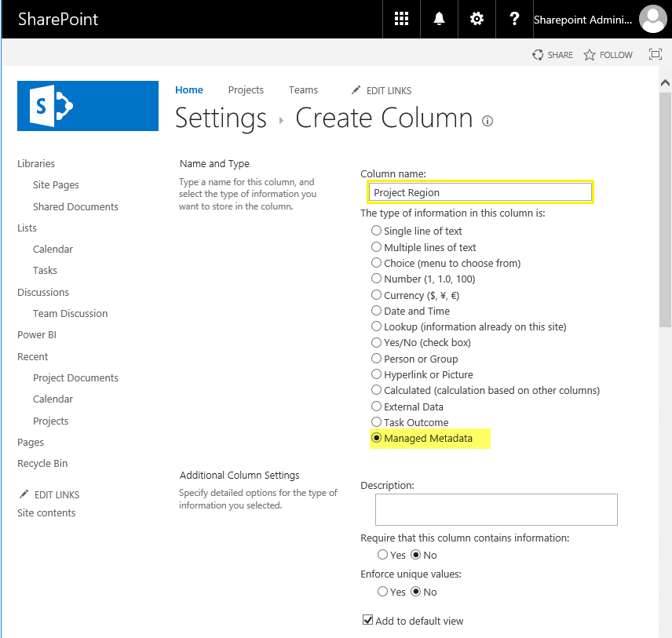
Task: Select Single line of text column type
Action: tap(376, 231)
